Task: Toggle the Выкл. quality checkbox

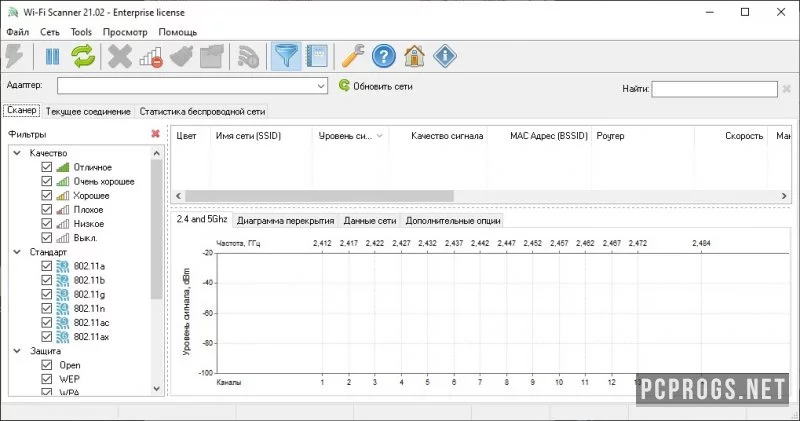Action: (x=46, y=238)
